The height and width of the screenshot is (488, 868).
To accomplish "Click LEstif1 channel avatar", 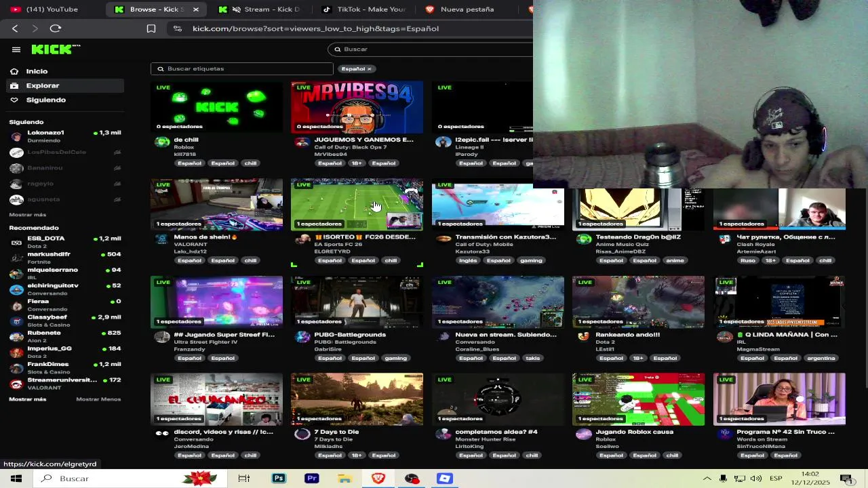I will coord(584,337).
